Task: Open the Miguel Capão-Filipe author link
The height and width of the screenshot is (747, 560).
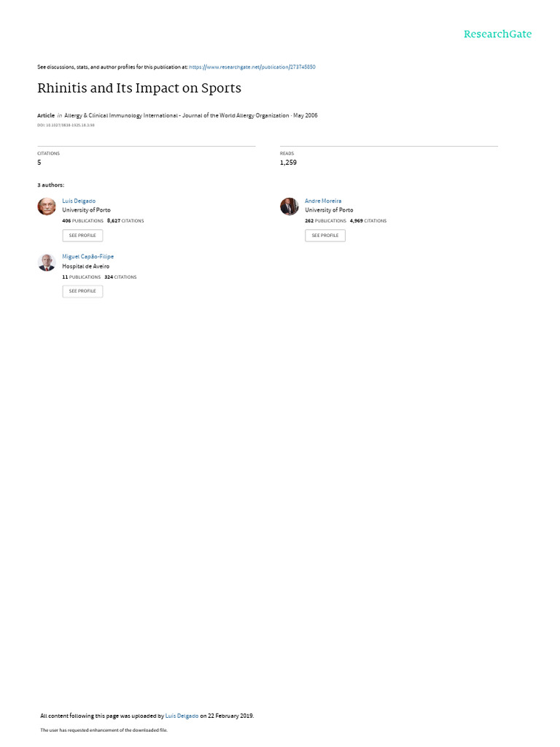Action: click(88, 256)
